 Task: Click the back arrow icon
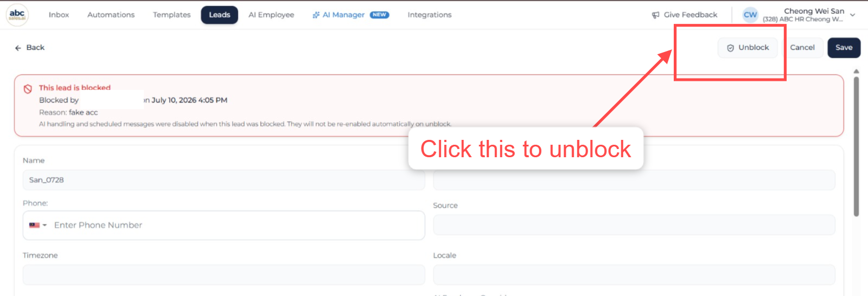click(18, 48)
